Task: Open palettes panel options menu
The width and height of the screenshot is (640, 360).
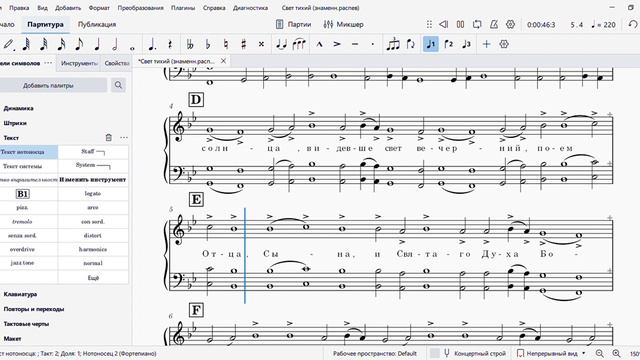Action: coord(48,63)
